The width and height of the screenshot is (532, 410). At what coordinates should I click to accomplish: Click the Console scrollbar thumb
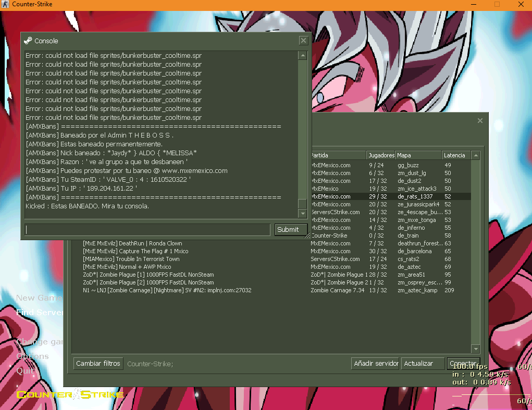point(303,204)
